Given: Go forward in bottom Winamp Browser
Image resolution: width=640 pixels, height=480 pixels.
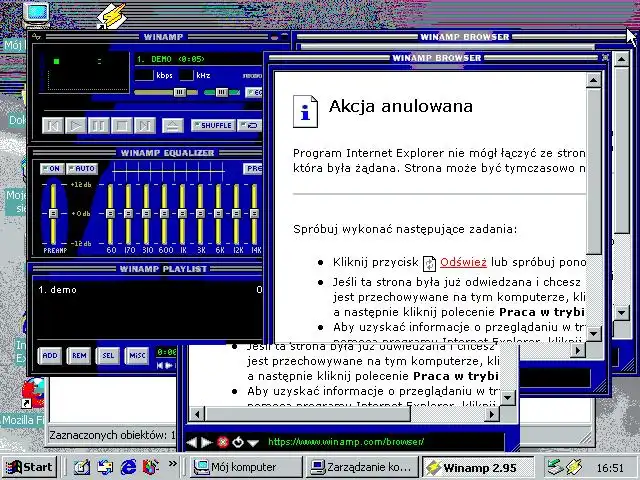Looking at the screenshot, I should [x=207, y=442].
